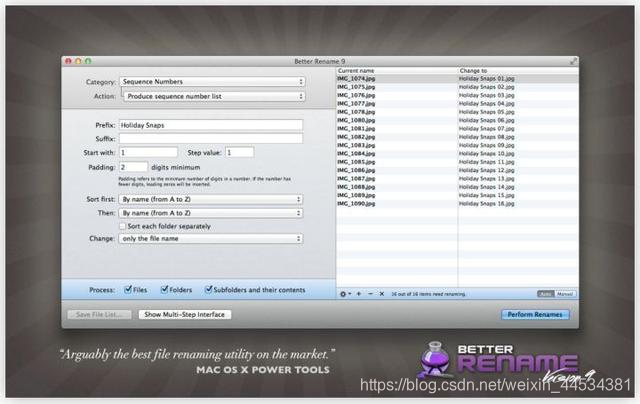Select file IMG_1078.jpg
The image size is (640, 404).
(356, 112)
